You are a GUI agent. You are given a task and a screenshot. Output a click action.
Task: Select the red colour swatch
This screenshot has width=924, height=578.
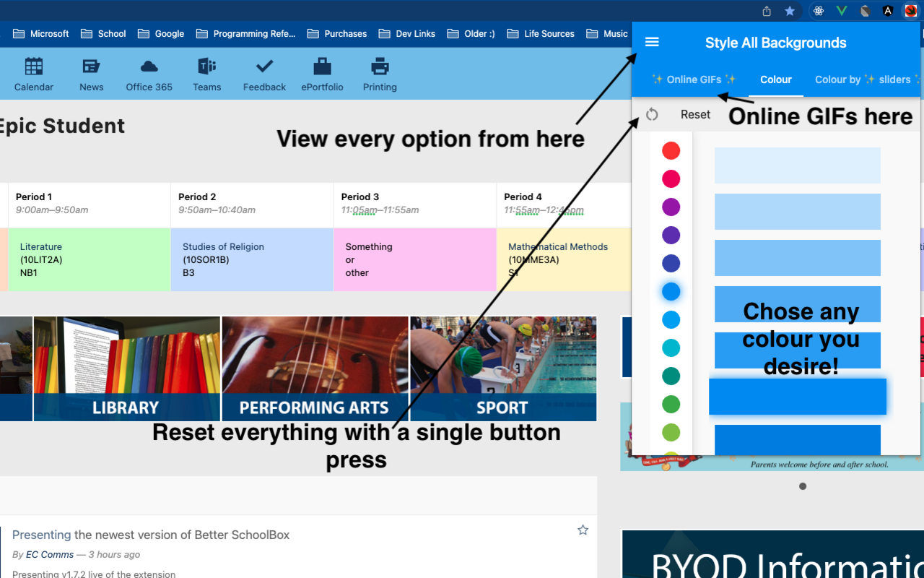(x=671, y=150)
